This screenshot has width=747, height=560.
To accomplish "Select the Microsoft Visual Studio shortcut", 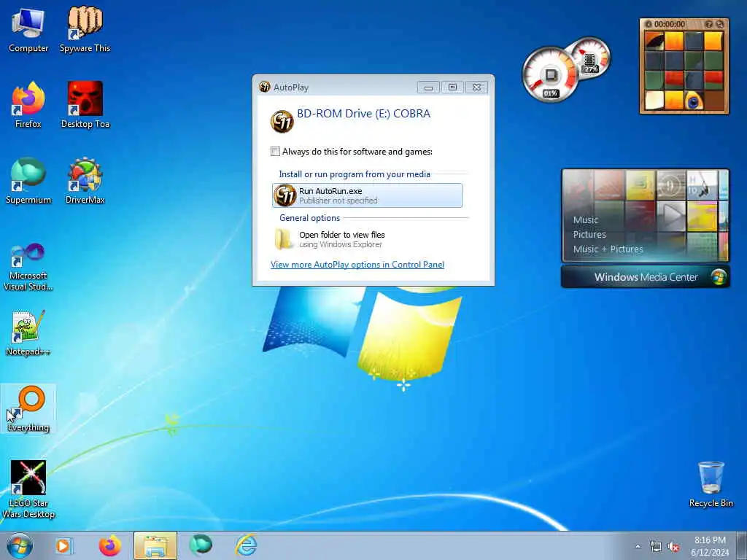I will point(28,267).
